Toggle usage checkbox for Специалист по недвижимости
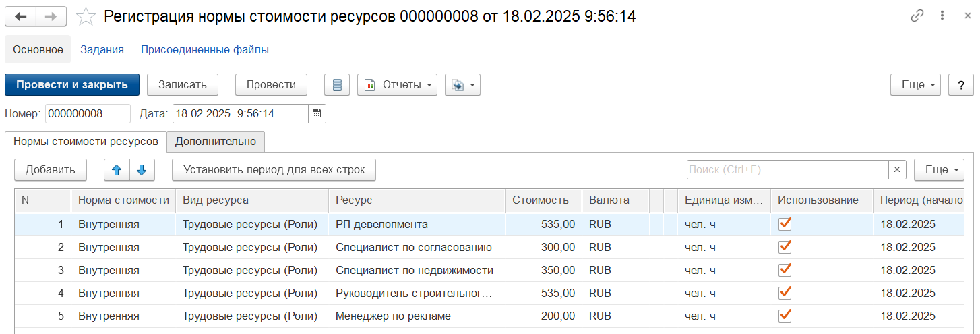980x334 pixels. 785,270
